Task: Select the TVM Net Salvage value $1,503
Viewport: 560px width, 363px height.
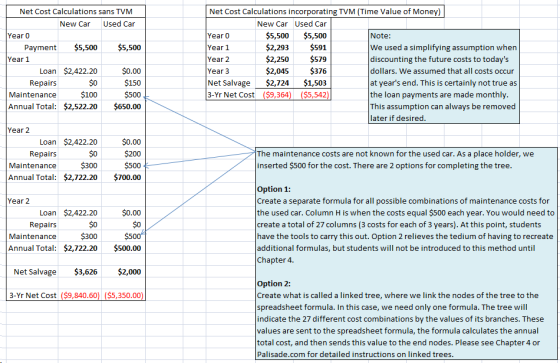Action: coord(315,83)
